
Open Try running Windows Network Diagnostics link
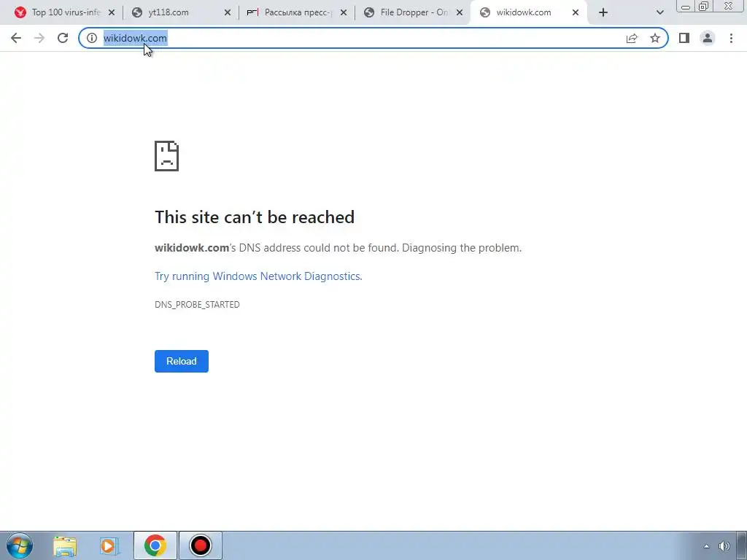pyautogui.click(x=258, y=276)
